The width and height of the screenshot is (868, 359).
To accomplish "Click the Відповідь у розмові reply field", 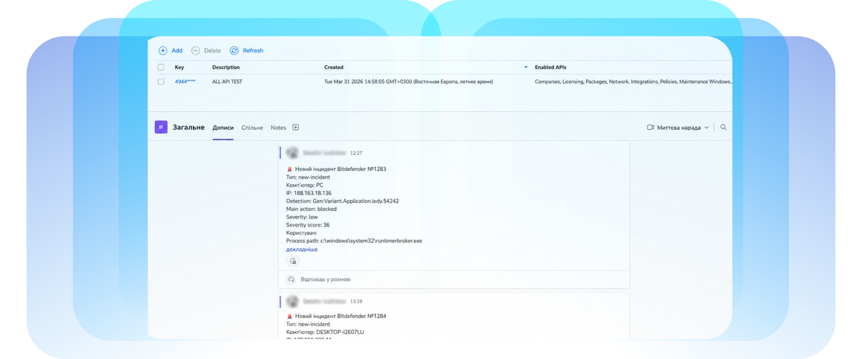I will point(454,279).
